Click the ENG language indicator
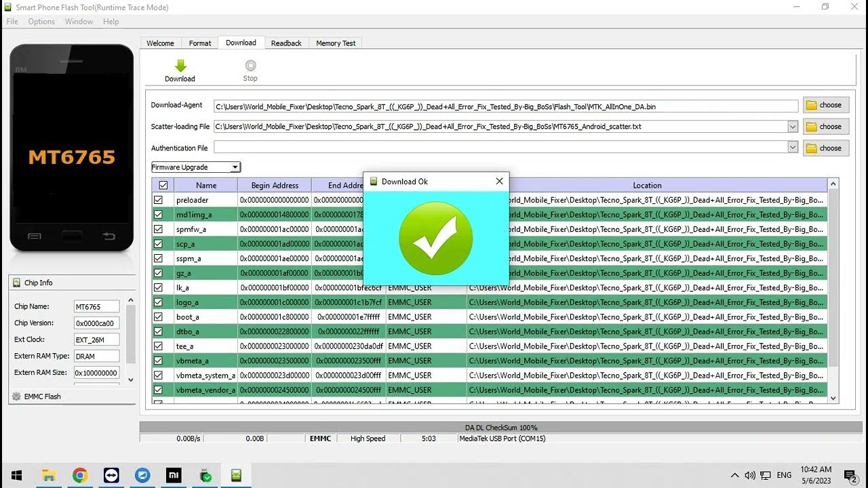 click(x=784, y=475)
